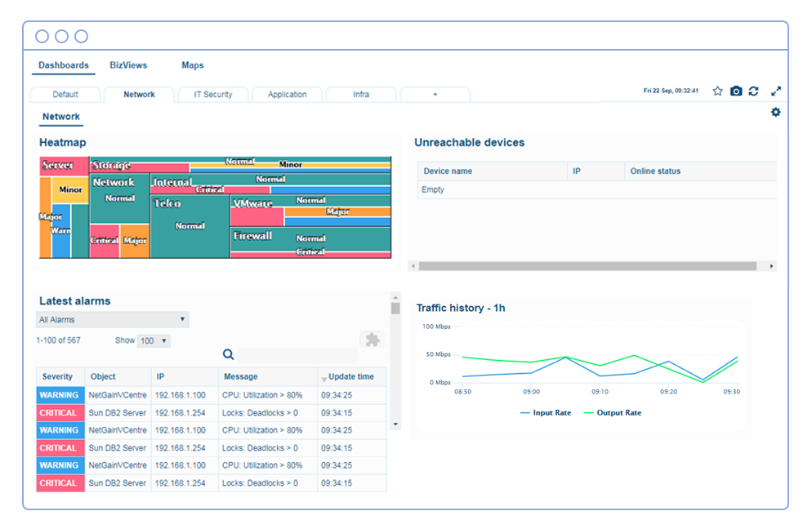
Task: Open the Maps menu
Action: [193, 65]
